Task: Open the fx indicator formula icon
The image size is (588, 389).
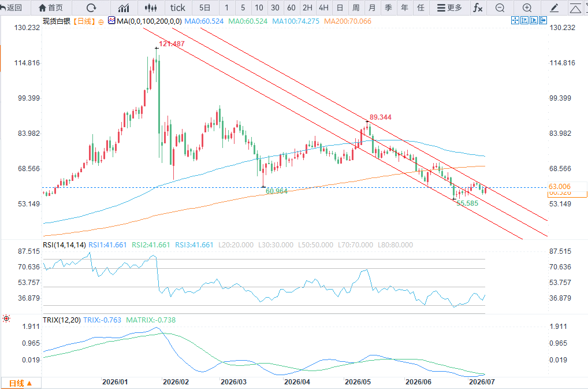Action: point(478,8)
